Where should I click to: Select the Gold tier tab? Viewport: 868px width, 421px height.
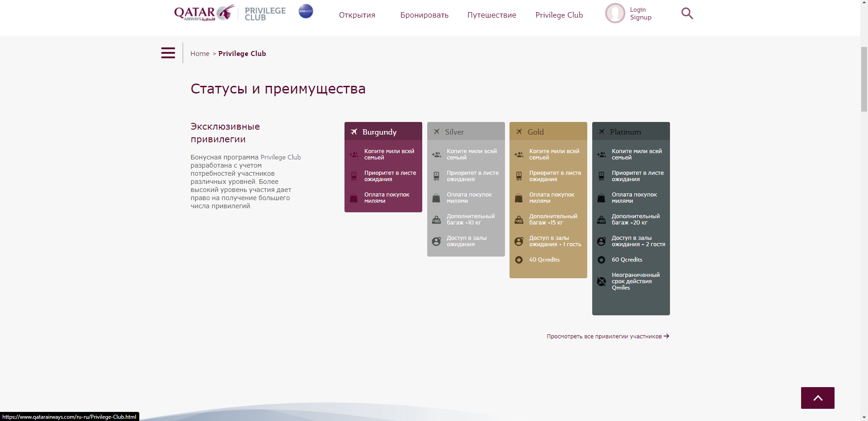pyautogui.click(x=548, y=131)
